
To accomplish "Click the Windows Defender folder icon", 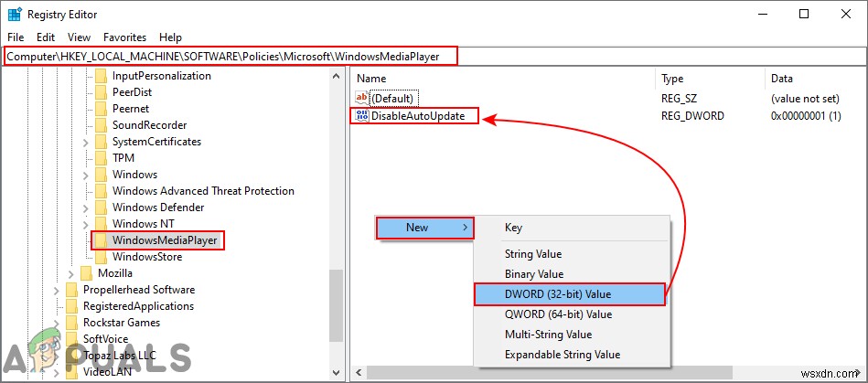I will pos(101,207).
